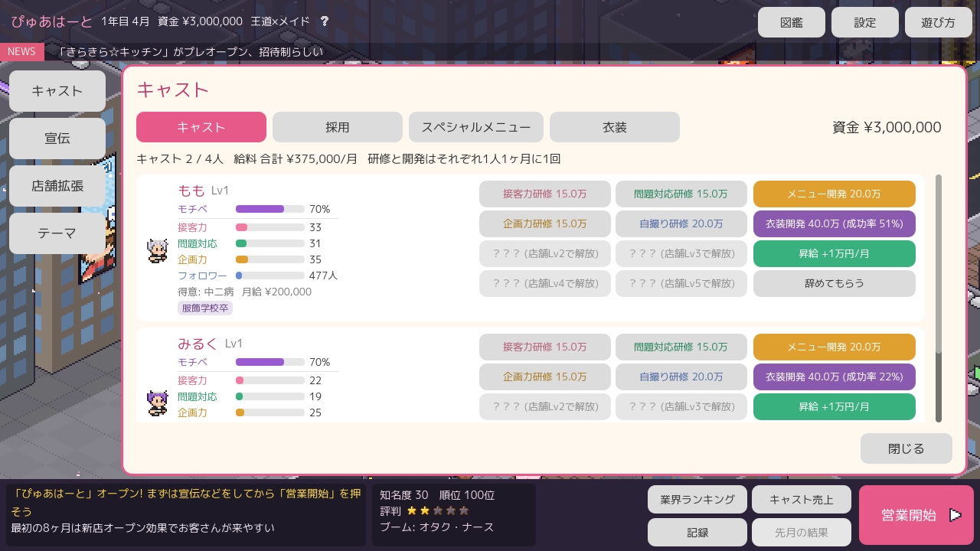
Task: Start みるく's 問題対応研修 training
Action: coord(681,347)
